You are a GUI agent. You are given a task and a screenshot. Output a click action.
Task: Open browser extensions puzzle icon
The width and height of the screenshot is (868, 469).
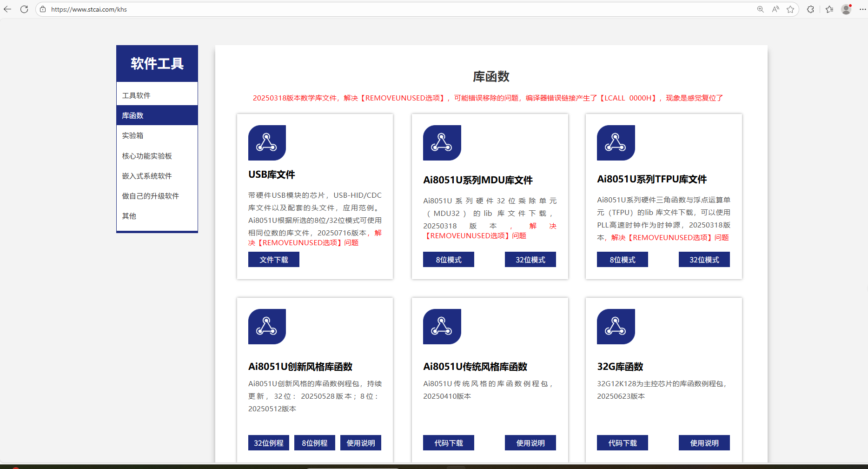pos(811,9)
